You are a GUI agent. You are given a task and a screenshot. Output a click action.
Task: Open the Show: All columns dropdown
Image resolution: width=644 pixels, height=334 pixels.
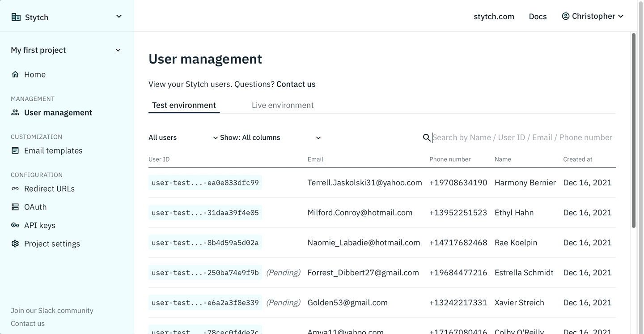(271, 137)
